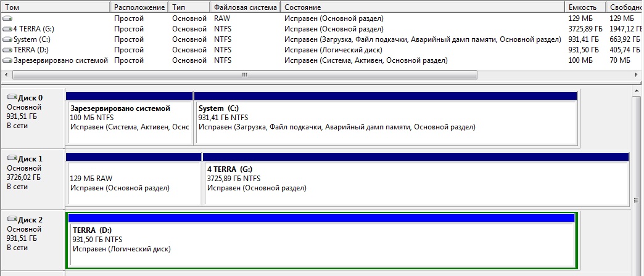Image resolution: width=644 pixels, height=276 pixels.
Task: Sort by the Емкость column header
Action: (x=585, y=7)
